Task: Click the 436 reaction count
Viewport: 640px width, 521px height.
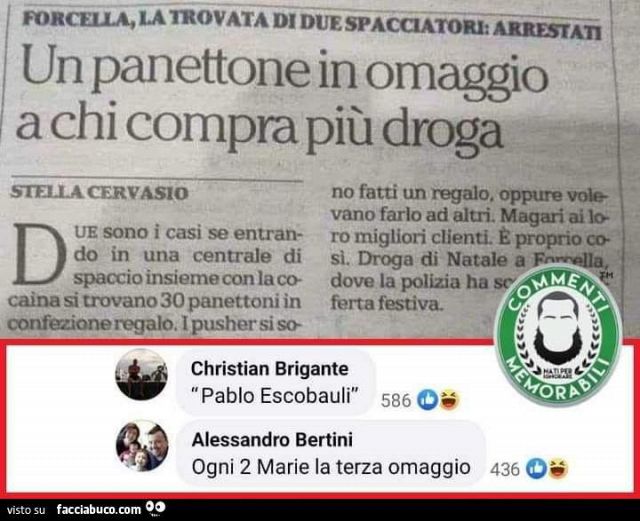Action: pyautogui.click(x=505, y=469)
